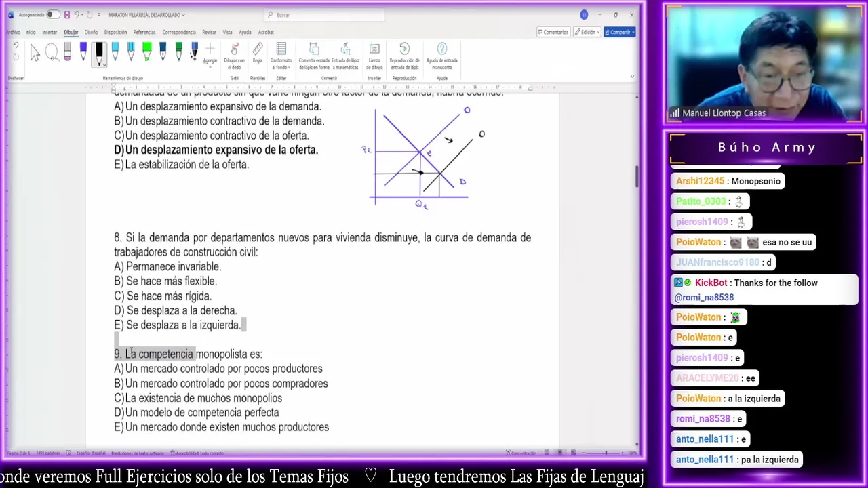This screenshot has height=488, width=868.
Task: Start Reproducción de entrada de lápiz
Action: pos(404,56)
